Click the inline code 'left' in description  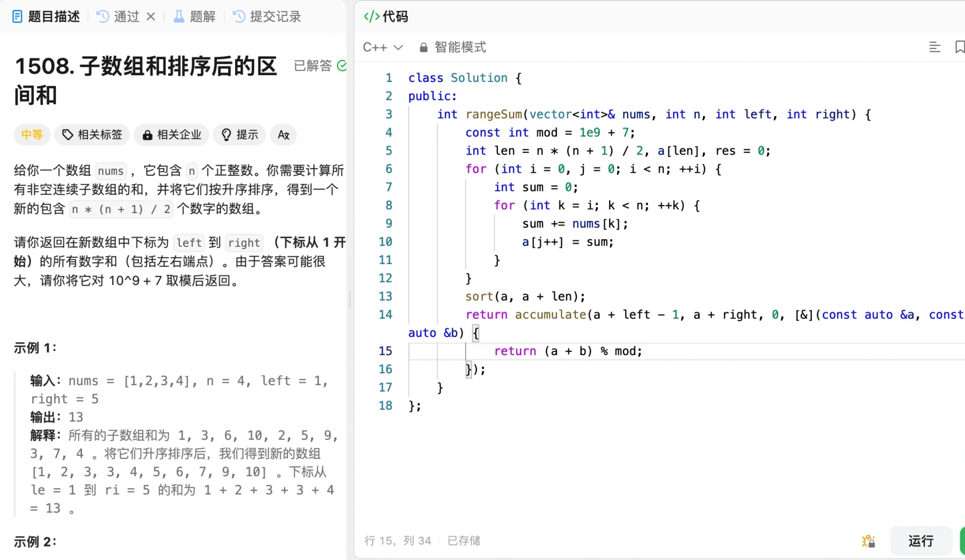(x=189, y=243)
